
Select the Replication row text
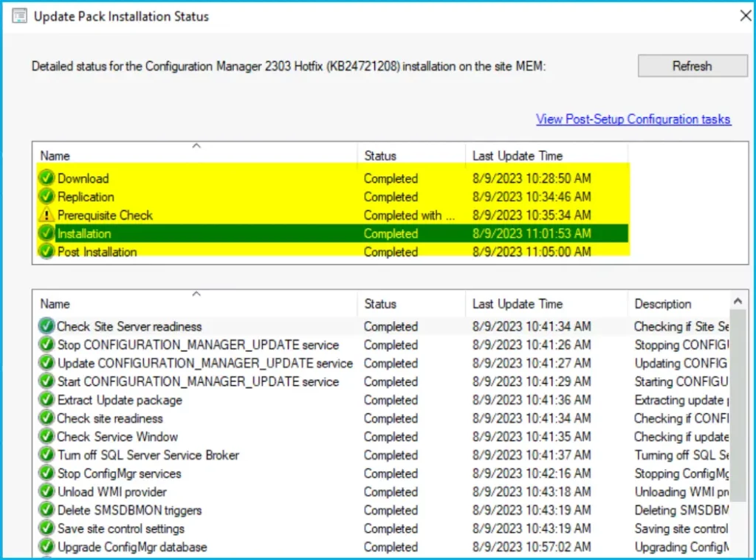(x=86, y=196)
